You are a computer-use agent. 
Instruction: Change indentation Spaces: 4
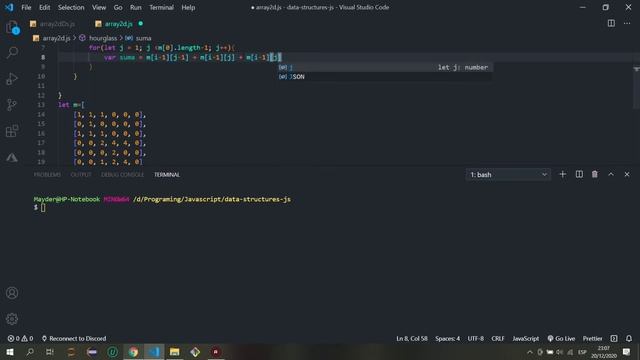(x=447, y=338)
